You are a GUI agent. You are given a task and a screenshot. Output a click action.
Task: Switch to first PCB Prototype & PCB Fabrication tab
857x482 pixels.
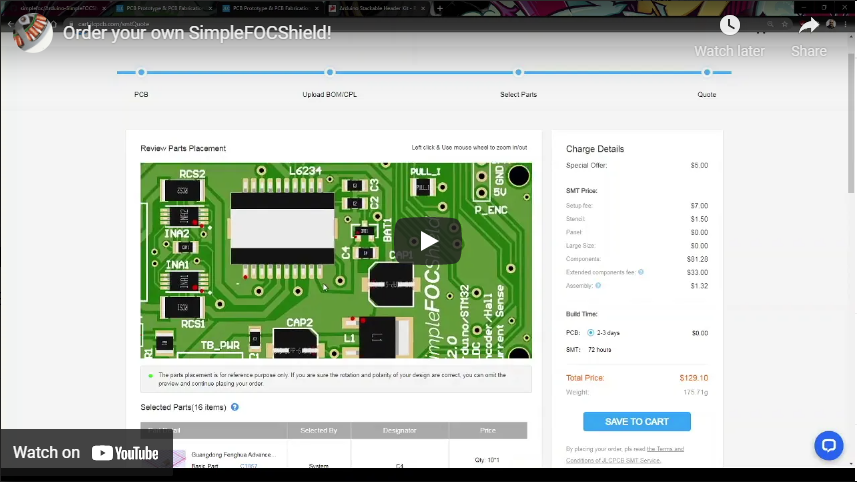coord(165,8)
